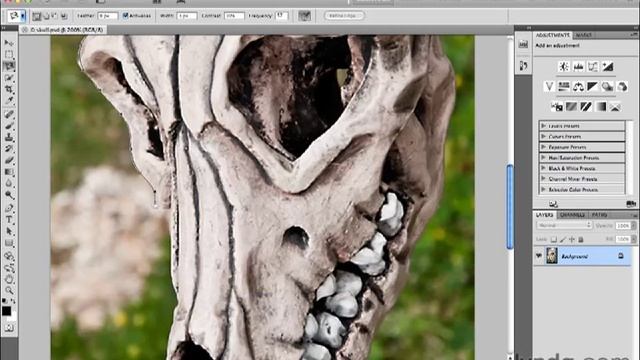Toggle lock transparent pixels
The width and height of the screenshot is (640, 360).
click(554, 239)
